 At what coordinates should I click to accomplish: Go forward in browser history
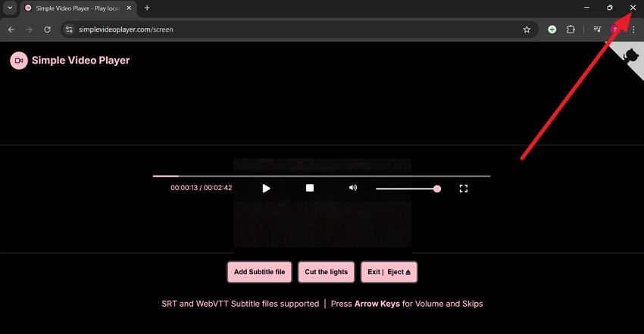[29, 30]
